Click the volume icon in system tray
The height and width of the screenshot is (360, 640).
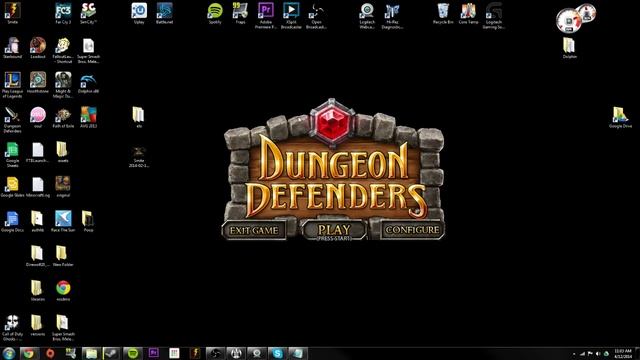[x=598, y=354]
